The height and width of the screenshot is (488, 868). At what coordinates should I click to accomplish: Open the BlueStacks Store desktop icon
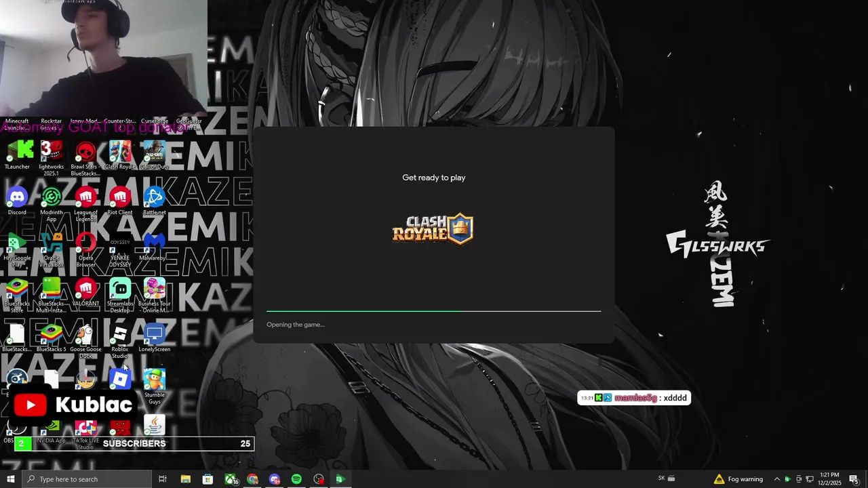17,296
